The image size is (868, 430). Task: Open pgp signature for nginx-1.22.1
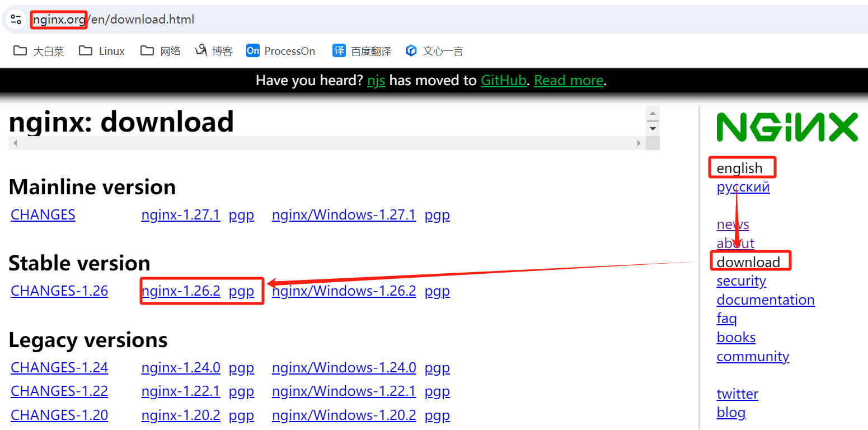[x=241, y=391]
